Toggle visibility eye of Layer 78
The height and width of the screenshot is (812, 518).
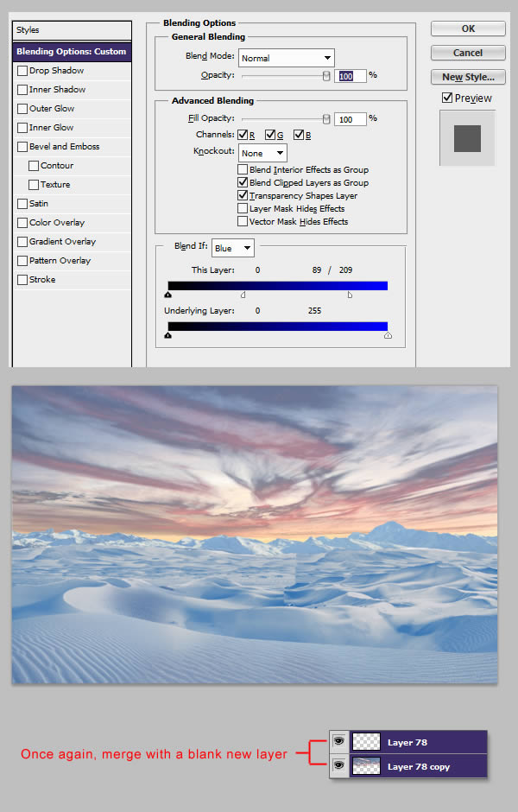(x=339, y=741)
